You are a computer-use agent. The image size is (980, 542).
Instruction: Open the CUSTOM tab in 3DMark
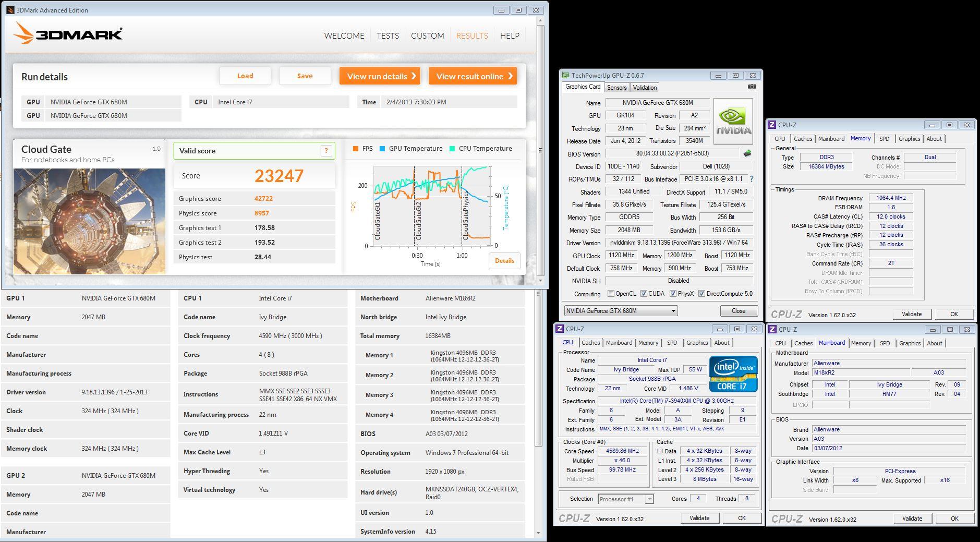pos(428,35)
